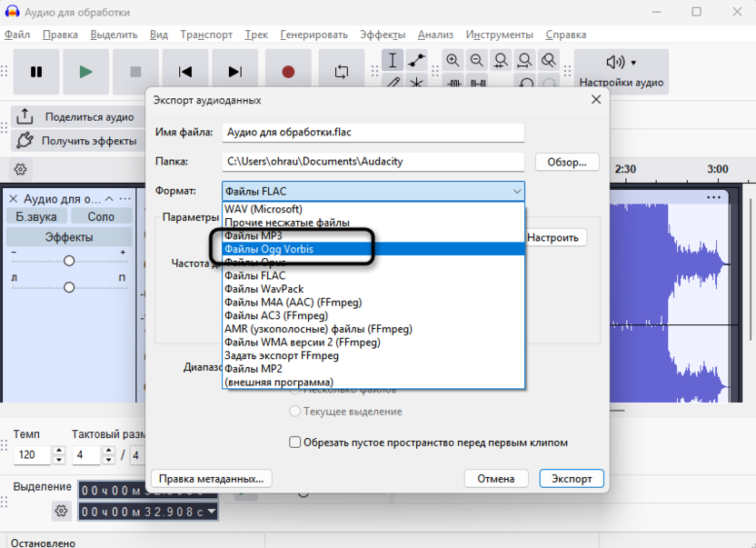Open track Эффекты panel
Screen dimensions: 756x548
click(x=69, y=237)
